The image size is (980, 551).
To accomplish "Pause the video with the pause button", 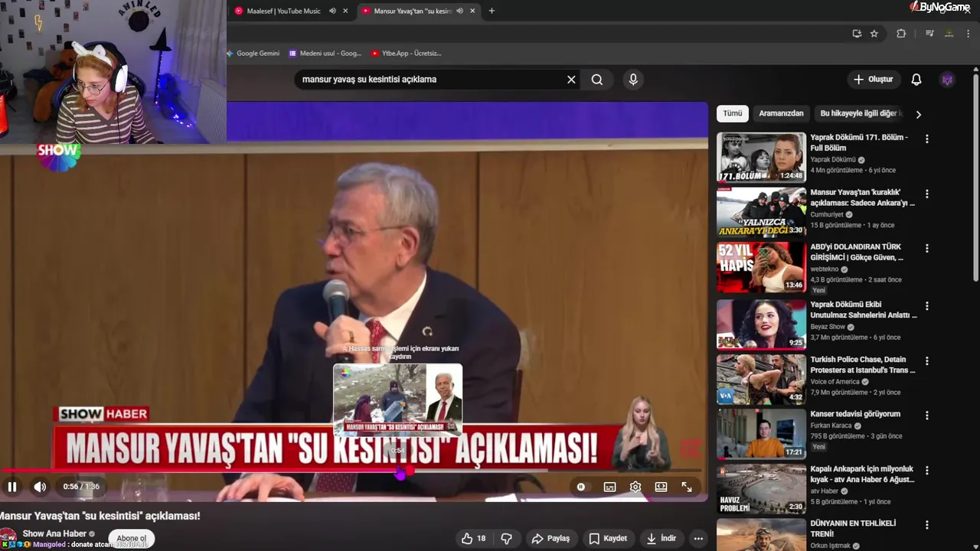I will coord(12,487).
